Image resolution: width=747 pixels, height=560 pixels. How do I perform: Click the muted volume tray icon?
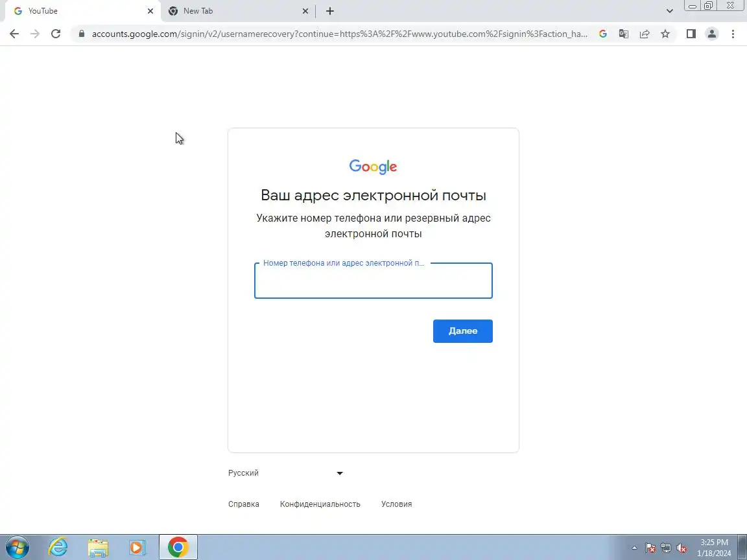click(x=682, y=548)
